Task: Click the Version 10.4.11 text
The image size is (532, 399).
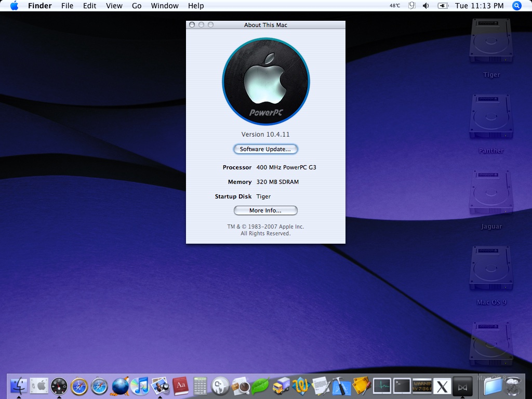Action: [x=265, y=135]
